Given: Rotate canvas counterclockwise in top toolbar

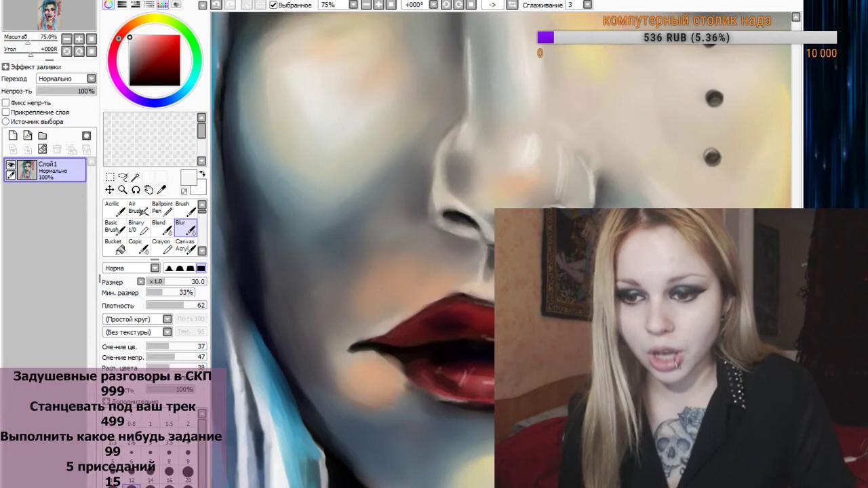Looking at the screenshot, I should 446,5.
